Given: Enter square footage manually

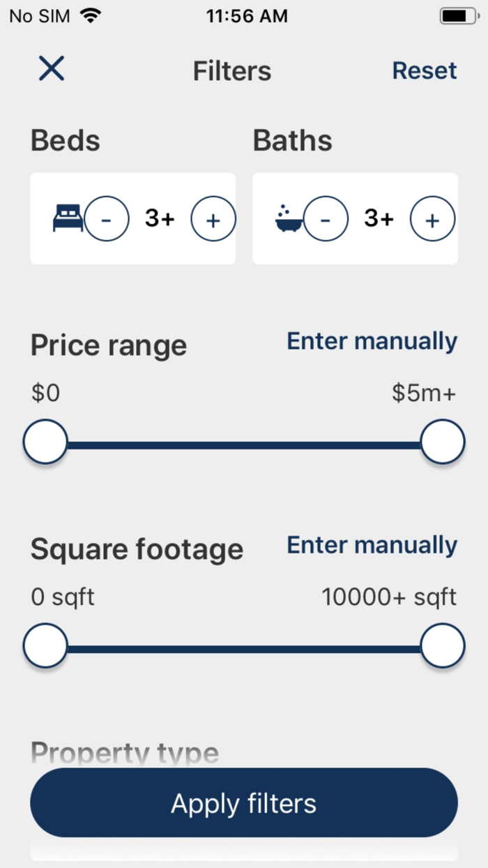Looking at the screenshot, I should tap(372, 545).
